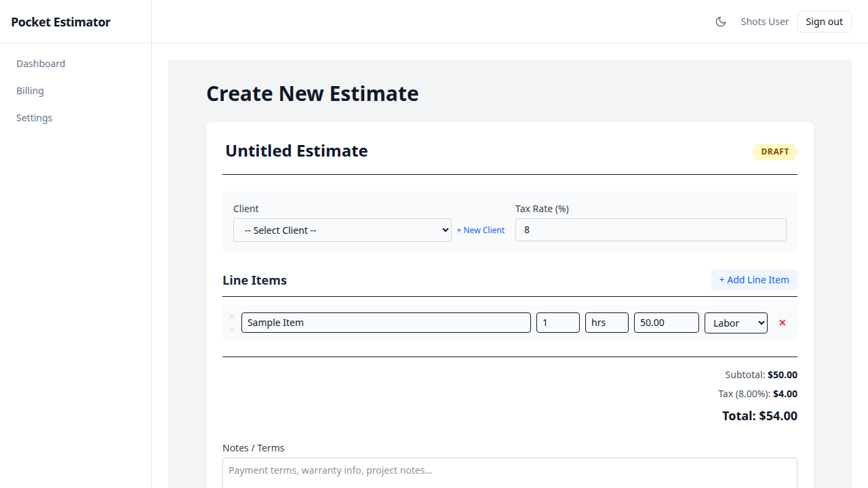Delete the Sample Item line with red X
The height and width of the screenshot is (488, 868).
click(x=783, y=323)
